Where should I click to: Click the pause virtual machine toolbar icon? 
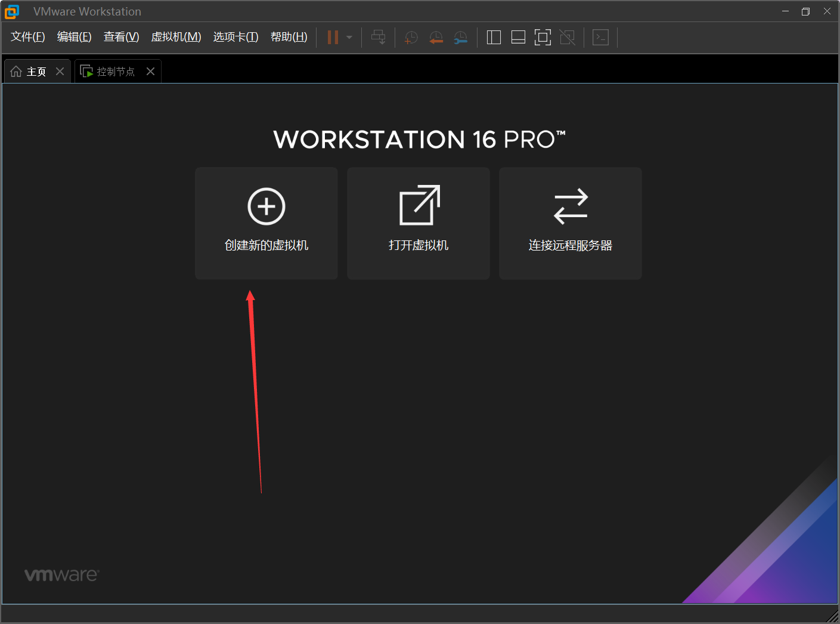point(333,38)
